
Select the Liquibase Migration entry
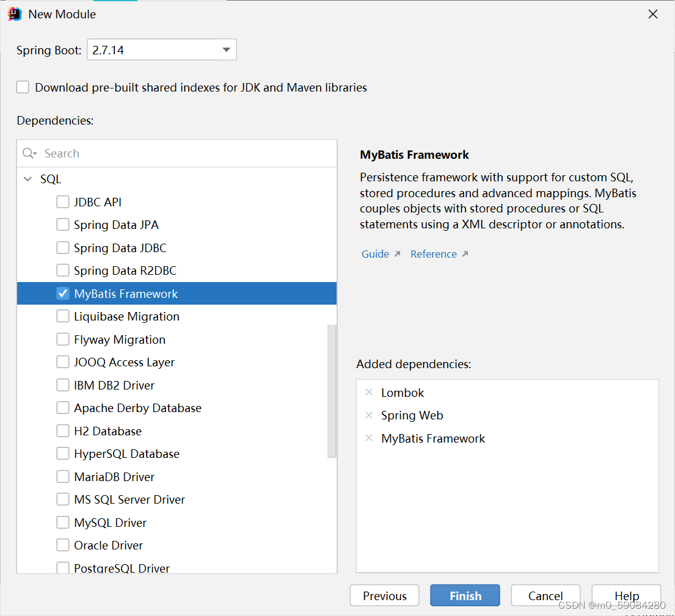(126, 316)
